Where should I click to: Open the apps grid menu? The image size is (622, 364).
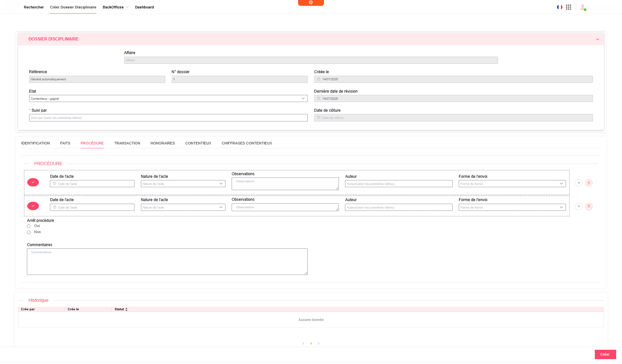[x=569, y=7]
